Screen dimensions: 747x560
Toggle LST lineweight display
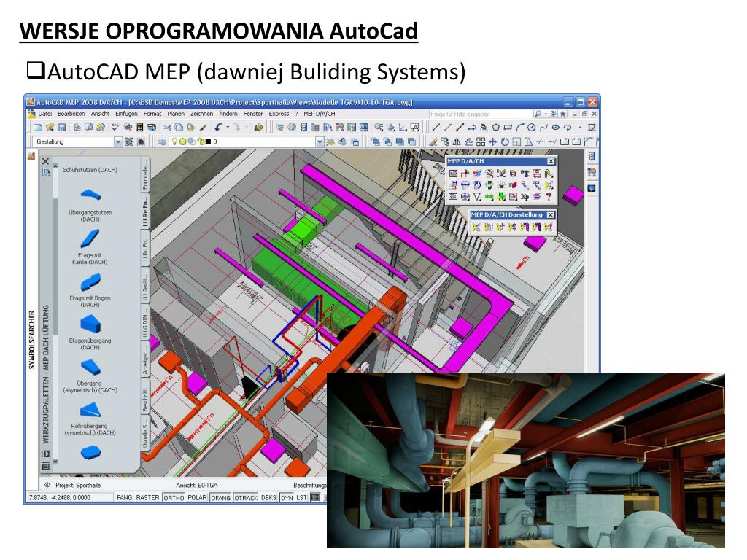point(301,497)
